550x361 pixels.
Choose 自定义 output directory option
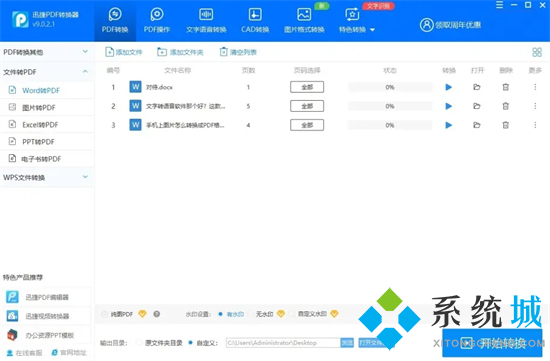pyautogui.click(x=190, y=343)
